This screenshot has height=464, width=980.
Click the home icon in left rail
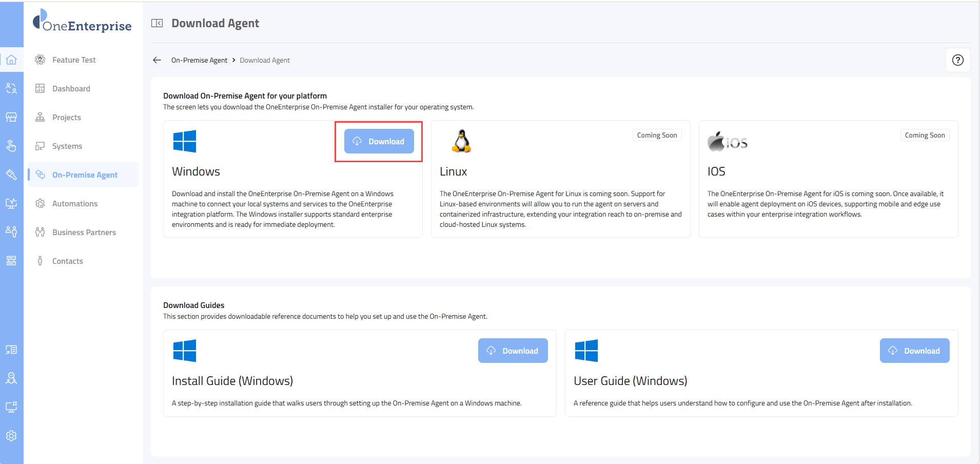[11, 60]
